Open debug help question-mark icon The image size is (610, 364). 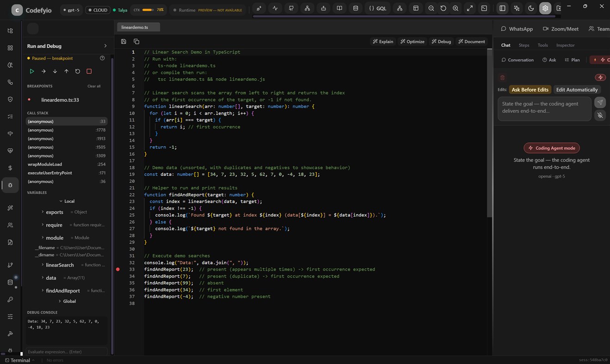point(102,58)
